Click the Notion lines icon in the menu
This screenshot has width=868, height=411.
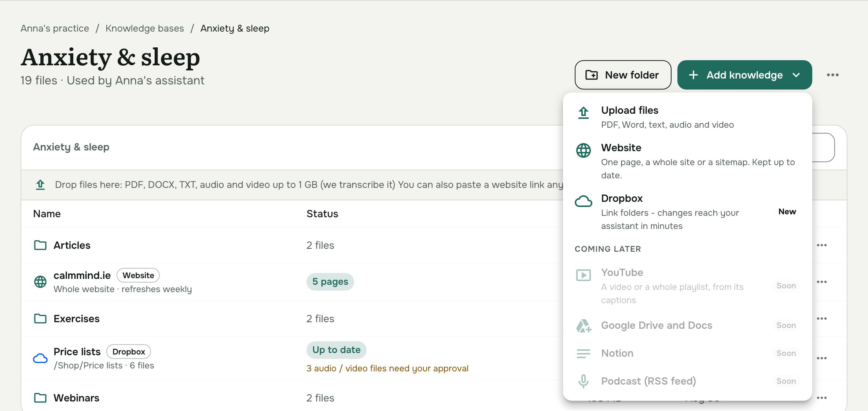pos(583,353)
